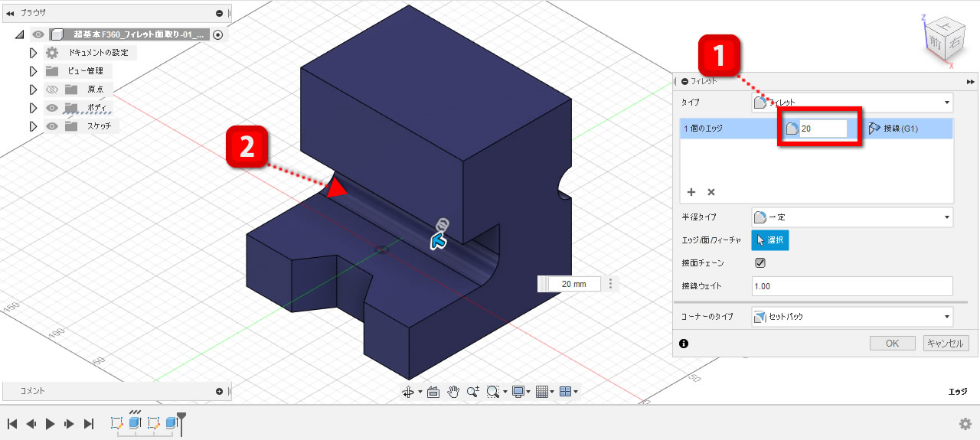Expand ビュー管理 folder
This screenshot has width=980, height=440.
coord(33,71)
